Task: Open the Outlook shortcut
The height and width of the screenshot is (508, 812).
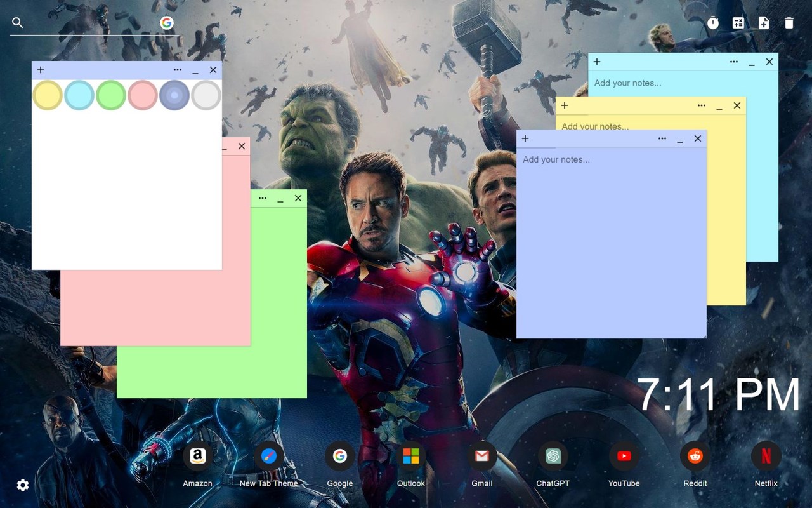Action: click(x=411, y=456)
